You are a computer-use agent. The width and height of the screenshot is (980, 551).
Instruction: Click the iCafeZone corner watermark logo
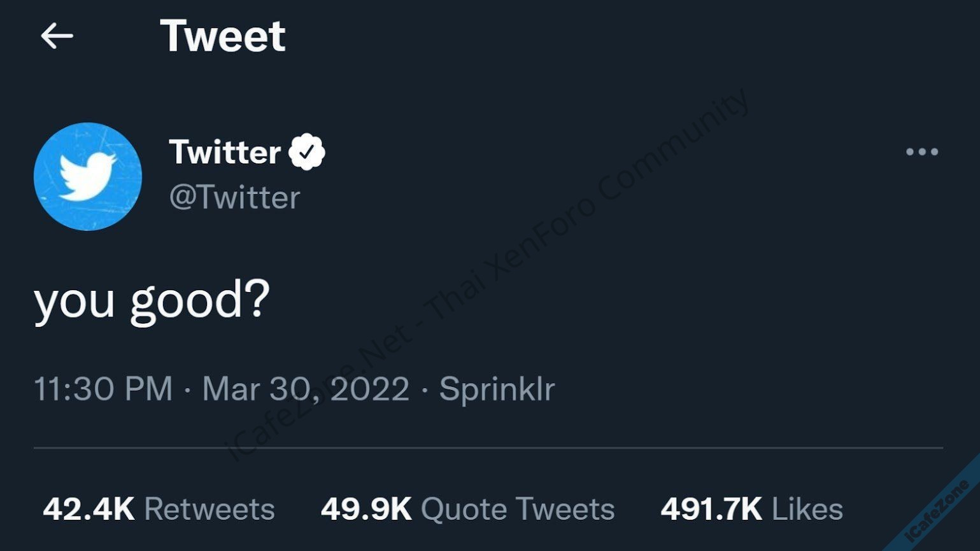click(x=937, y=510)
